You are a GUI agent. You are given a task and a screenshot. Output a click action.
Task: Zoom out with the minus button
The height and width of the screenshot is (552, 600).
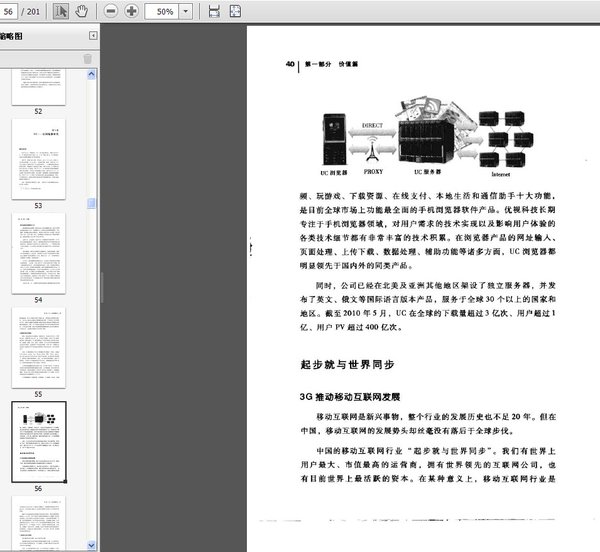coord(111,11)
